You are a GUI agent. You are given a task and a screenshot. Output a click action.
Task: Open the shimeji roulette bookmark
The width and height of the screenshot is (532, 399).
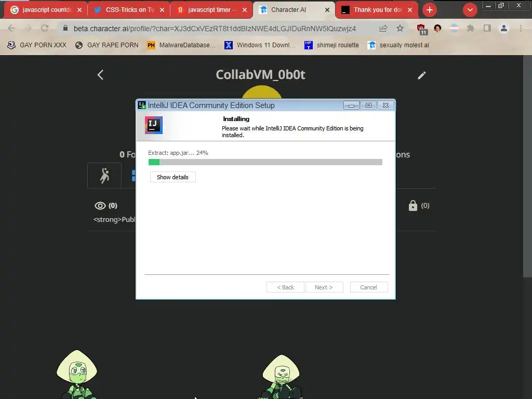click(332, 45)
